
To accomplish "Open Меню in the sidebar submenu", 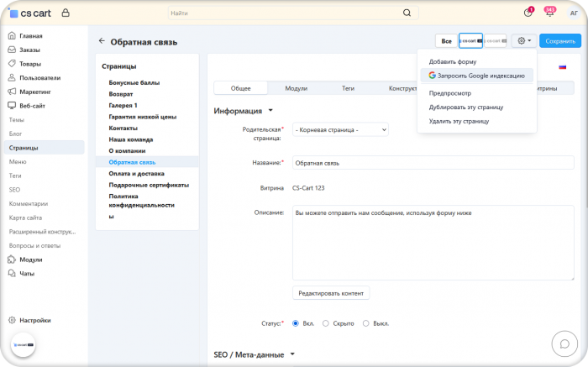I will click(x=18, y=162).
